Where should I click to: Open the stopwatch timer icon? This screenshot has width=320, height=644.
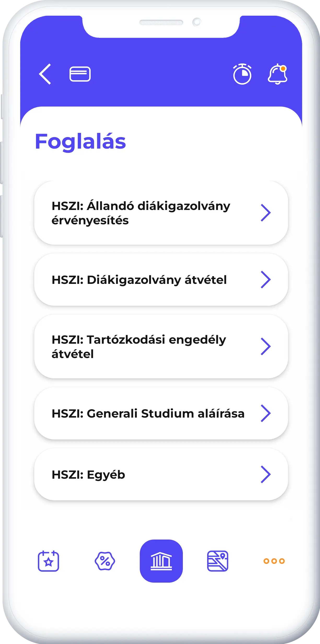(242, 74)
